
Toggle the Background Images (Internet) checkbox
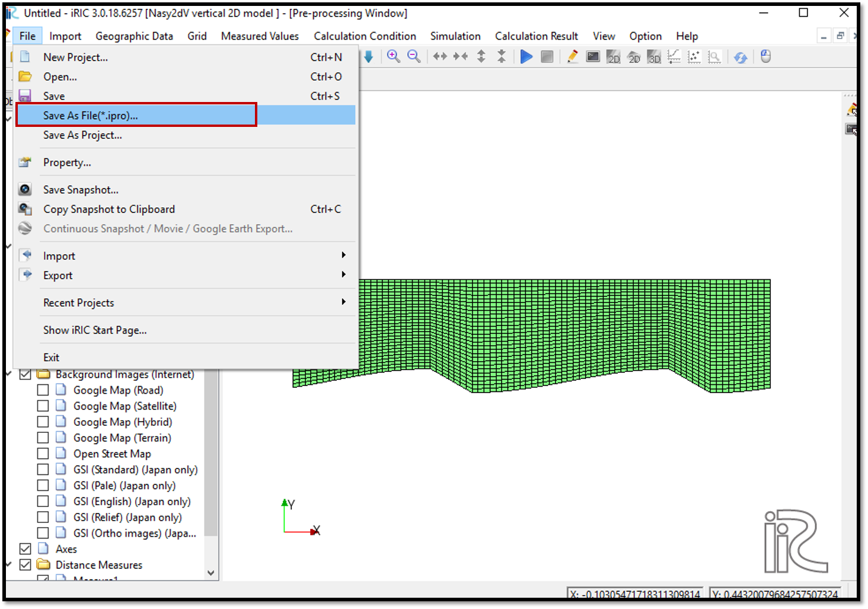coord(25,375)
